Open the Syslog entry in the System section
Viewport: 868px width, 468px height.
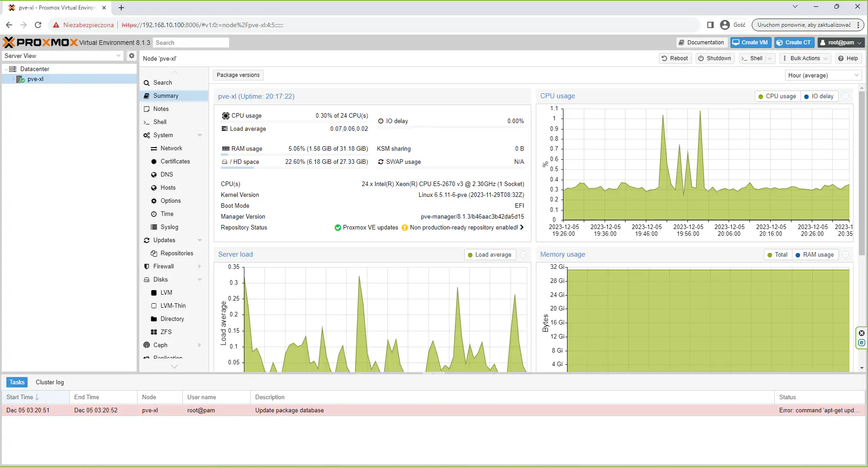click(x=169, y=227)
